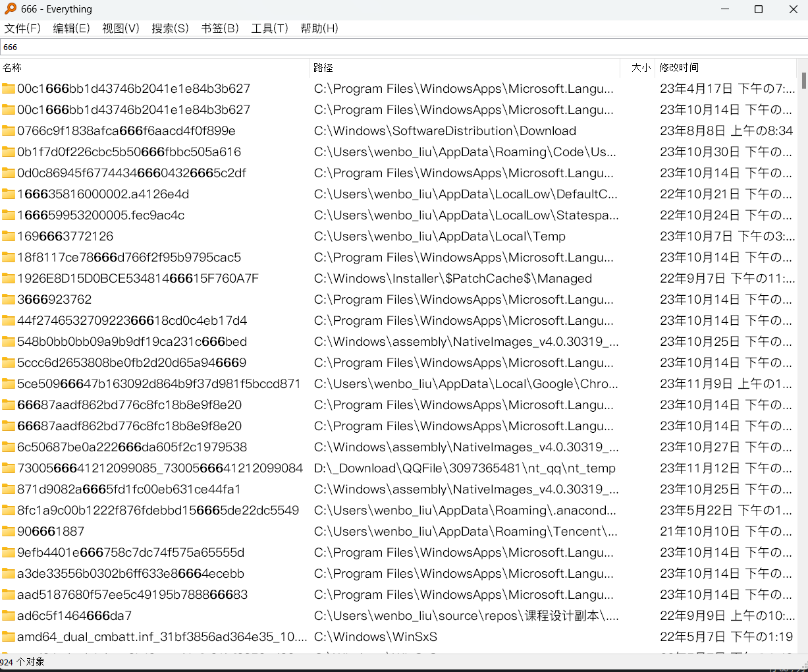Screen dimensions: 808x672
Task: Open the 工具(T) menu
Action: pos(269,28)
